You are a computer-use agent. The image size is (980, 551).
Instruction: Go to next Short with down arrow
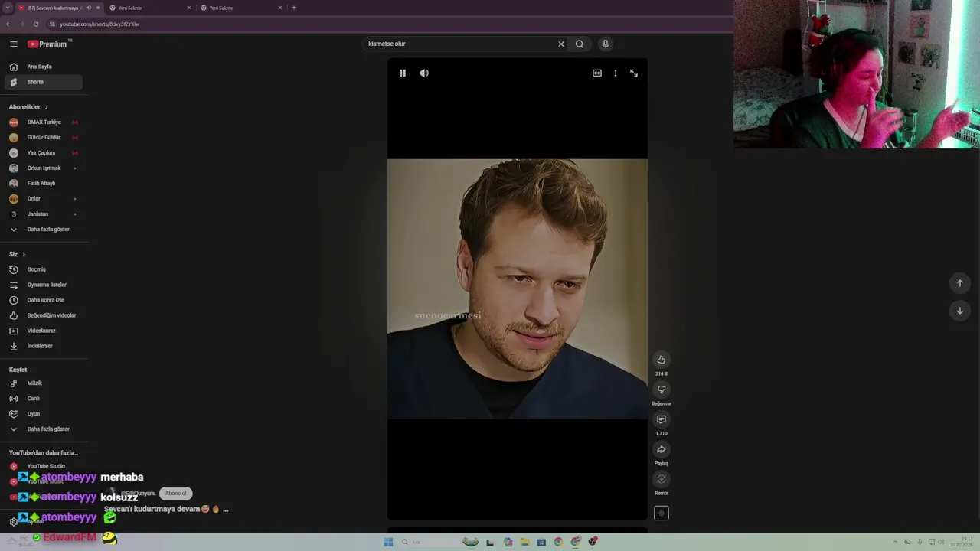960,311
